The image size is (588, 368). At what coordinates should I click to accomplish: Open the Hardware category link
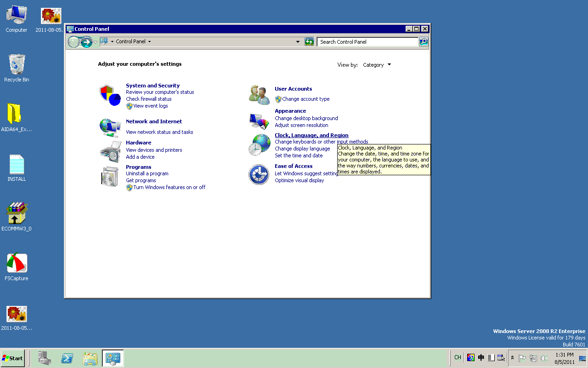139,143
